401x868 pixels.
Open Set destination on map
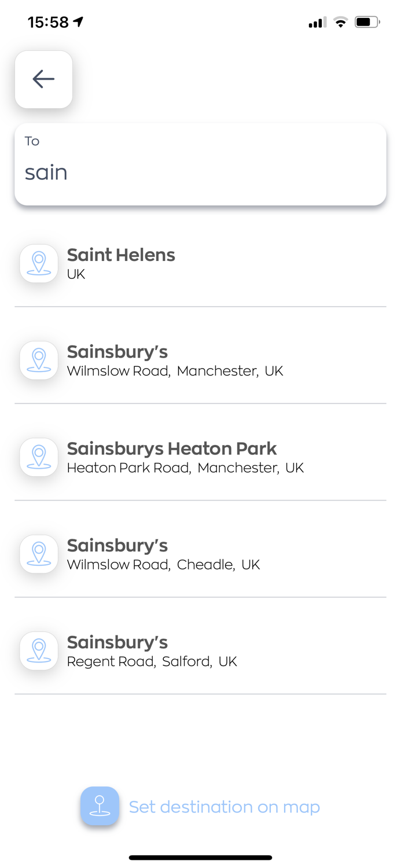[x=223, y=806]
